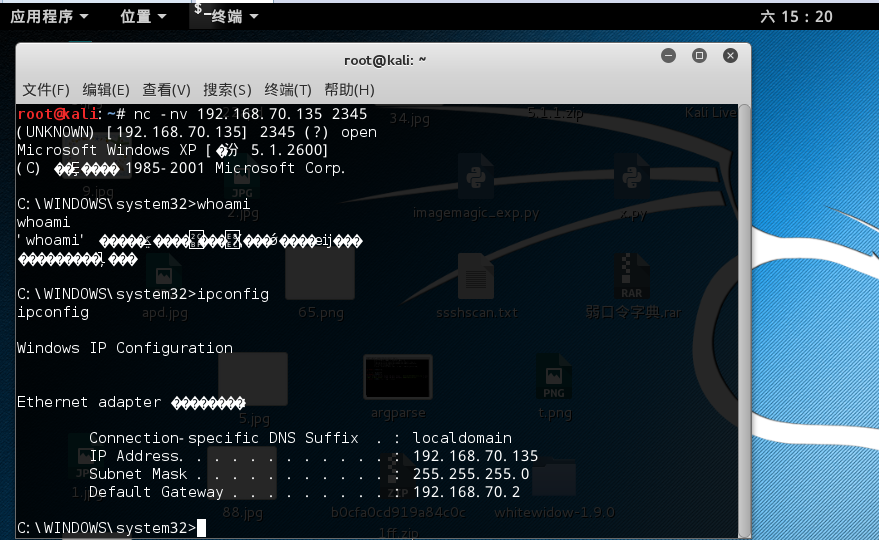Click the IP Address 192.168.70.135 value
The image size is (879, 540).
pyautogui.click(x=475, y=456)
